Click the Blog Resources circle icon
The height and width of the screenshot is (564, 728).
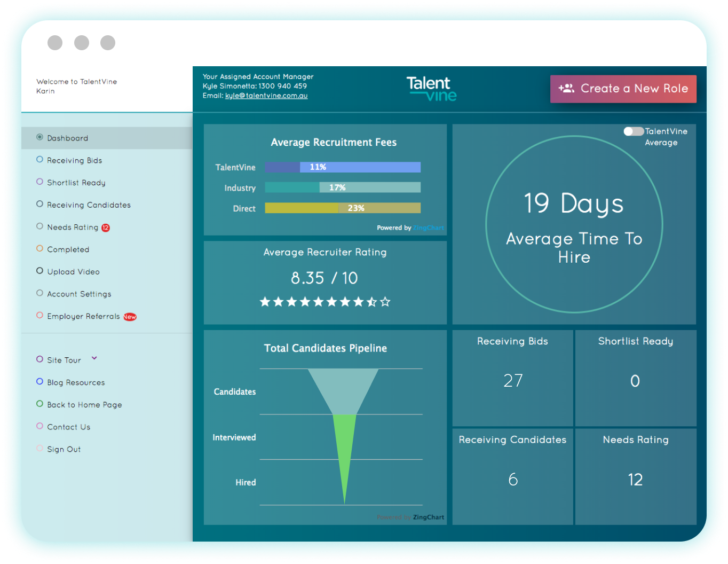[39, 381]
